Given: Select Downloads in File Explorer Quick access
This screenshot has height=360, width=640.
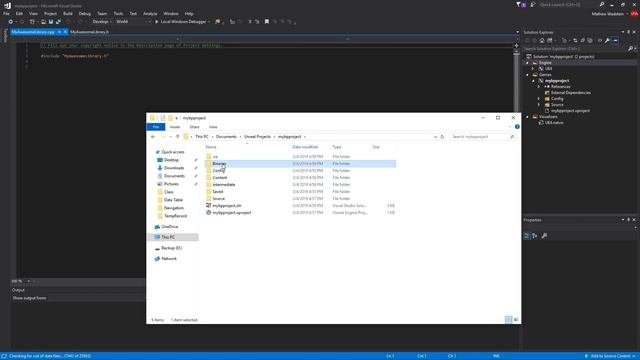Looking at the screenshot, I should 174,168.
